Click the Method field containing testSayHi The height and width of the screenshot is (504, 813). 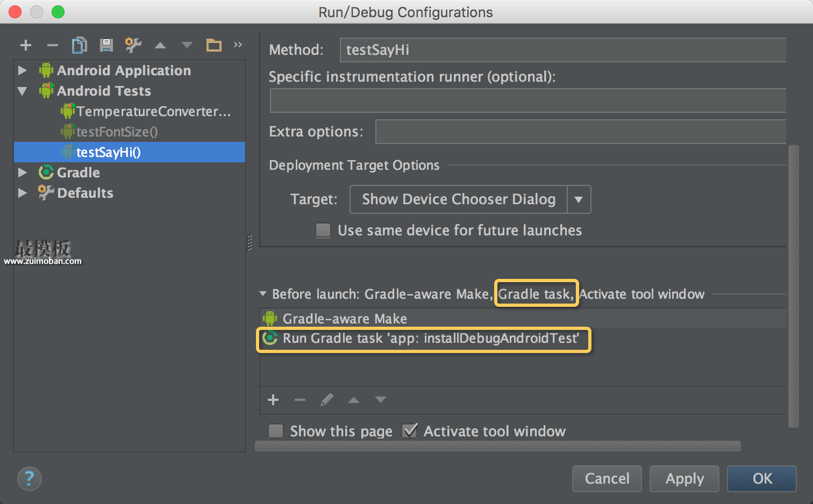563,50
